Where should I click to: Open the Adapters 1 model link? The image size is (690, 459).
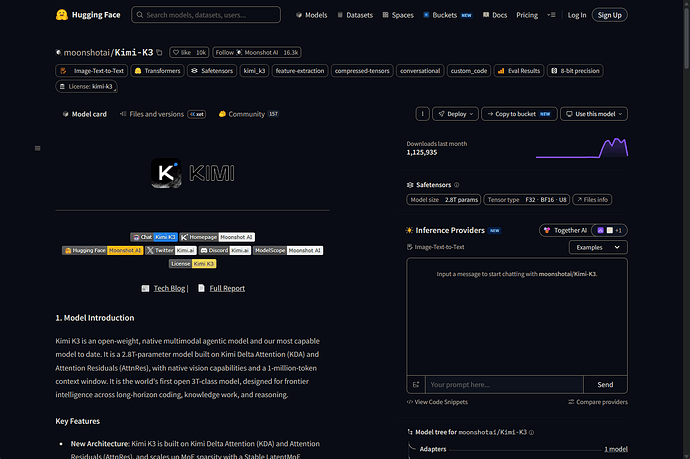(x=616, y=449)
